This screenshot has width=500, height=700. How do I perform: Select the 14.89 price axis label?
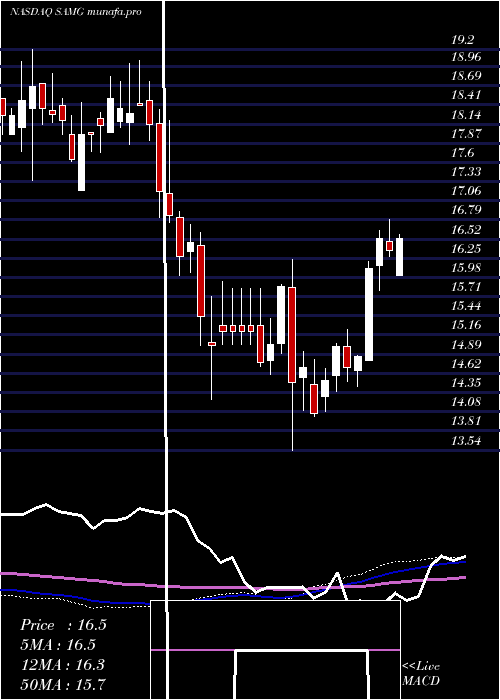click(x=467, y=344)
